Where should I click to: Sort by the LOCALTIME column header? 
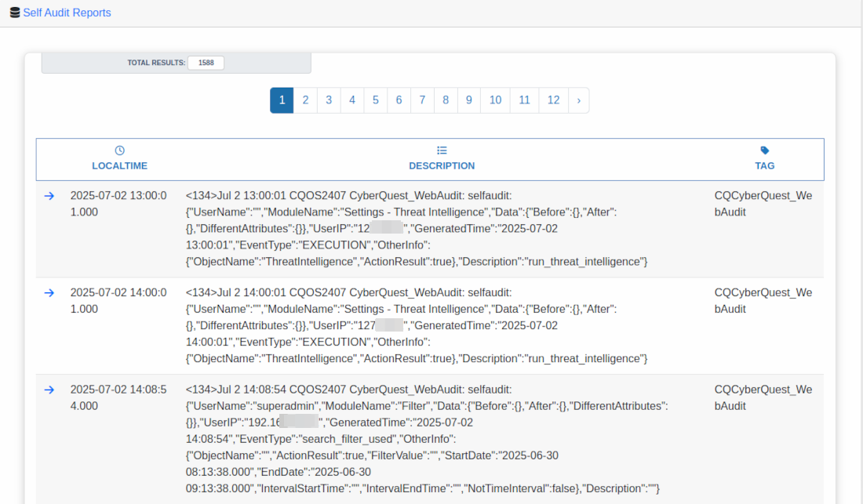click(x=119, y=166)
